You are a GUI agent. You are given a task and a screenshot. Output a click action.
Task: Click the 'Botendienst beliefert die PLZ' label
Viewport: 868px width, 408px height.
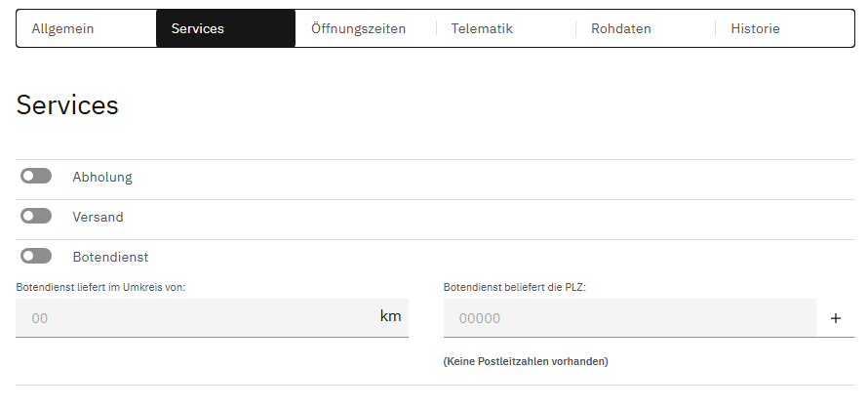[x=514, y=287]
